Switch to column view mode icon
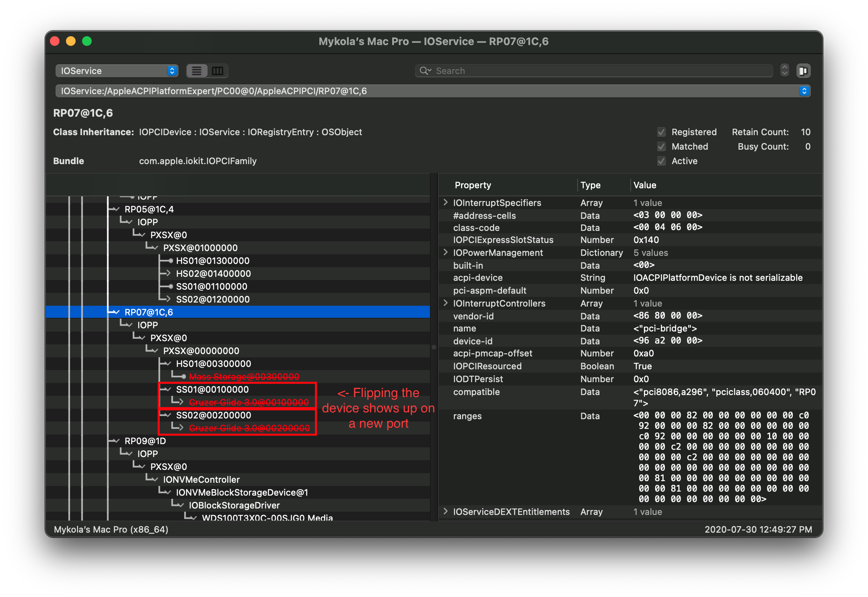 click(218, 71)
